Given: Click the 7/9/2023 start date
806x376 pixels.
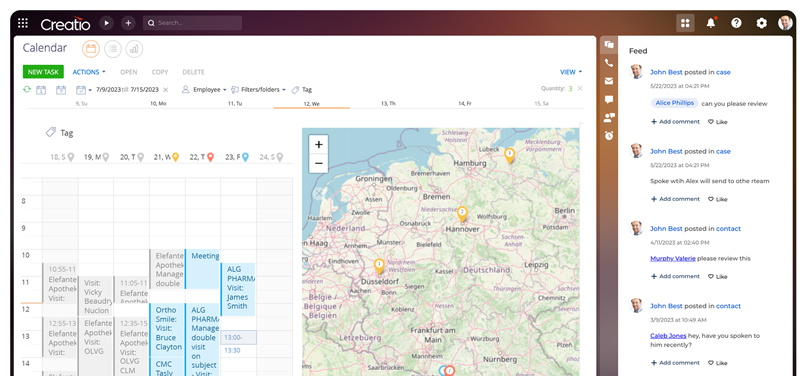Looking at the screenshot, I should point(108,89).
